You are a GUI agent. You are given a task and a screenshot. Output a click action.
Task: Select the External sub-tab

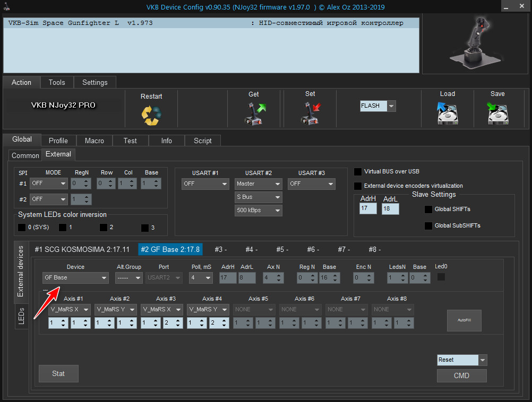pyautogui.click(x=58, y=154)
